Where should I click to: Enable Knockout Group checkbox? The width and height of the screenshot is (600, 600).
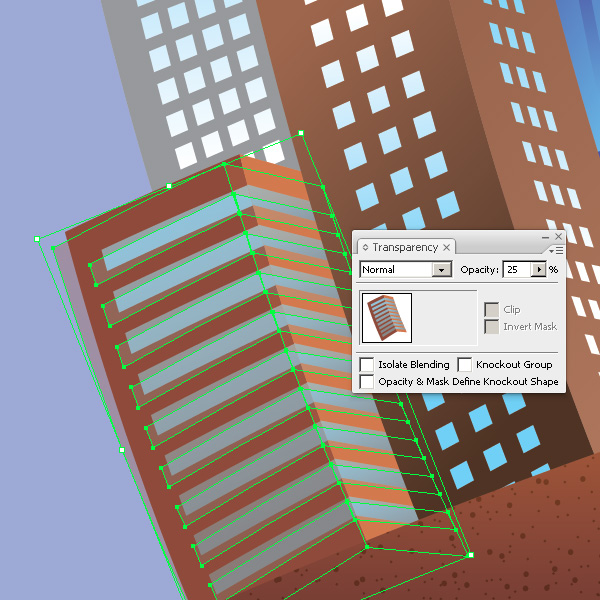coord(465,364)
